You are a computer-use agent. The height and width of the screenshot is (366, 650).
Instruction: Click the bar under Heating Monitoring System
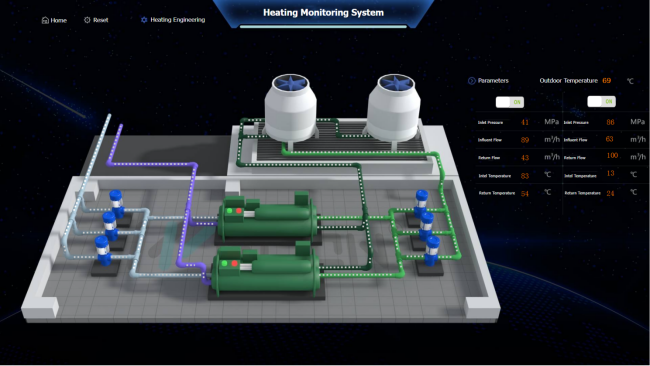pyautogui.click(x=323, y=27)
